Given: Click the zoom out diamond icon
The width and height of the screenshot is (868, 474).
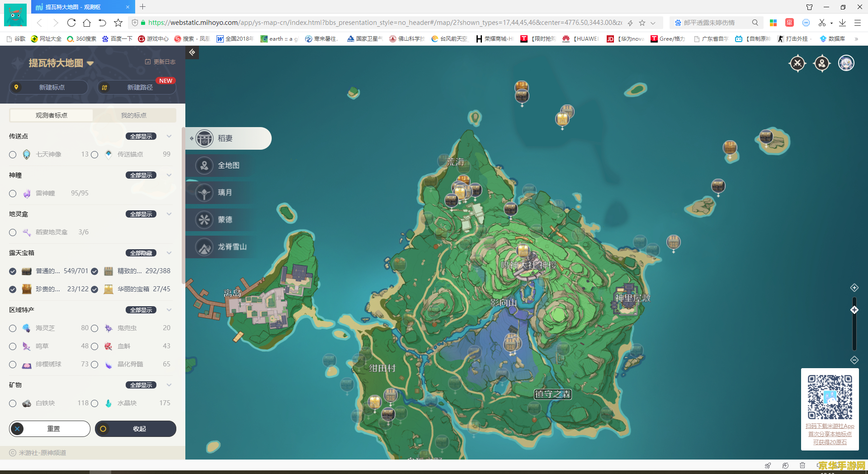Looking at the screenshot, I should point(854,360).
